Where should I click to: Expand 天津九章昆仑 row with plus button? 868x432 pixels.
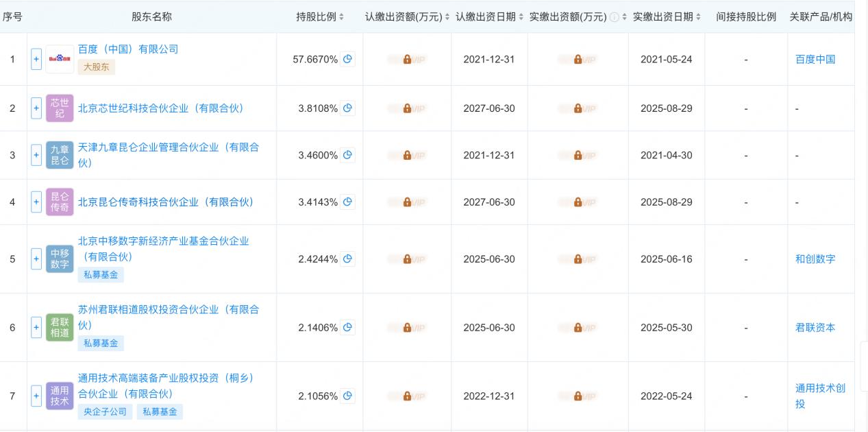click(36, 155)
